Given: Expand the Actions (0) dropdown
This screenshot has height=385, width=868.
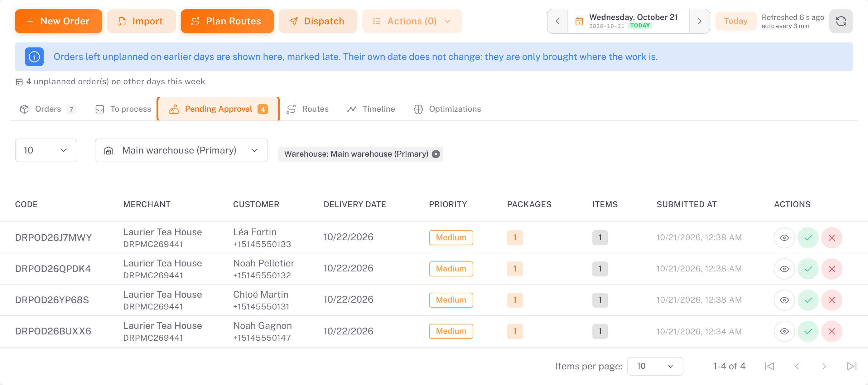Looking at the screenshot, I should [412, 21].
